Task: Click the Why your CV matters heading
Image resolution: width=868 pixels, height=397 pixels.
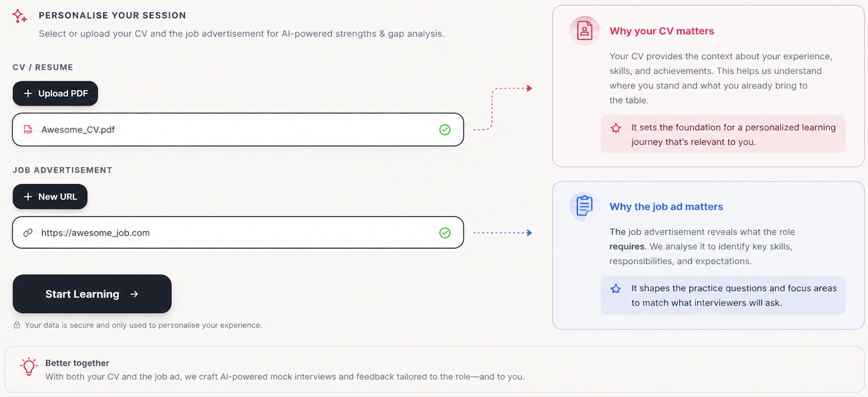Action: coord(662,31)
